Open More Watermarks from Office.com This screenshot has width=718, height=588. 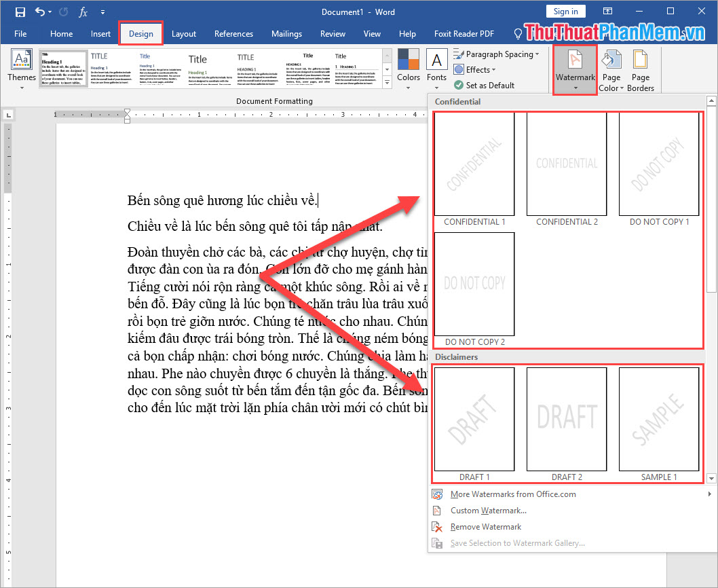tap(572, 494)
